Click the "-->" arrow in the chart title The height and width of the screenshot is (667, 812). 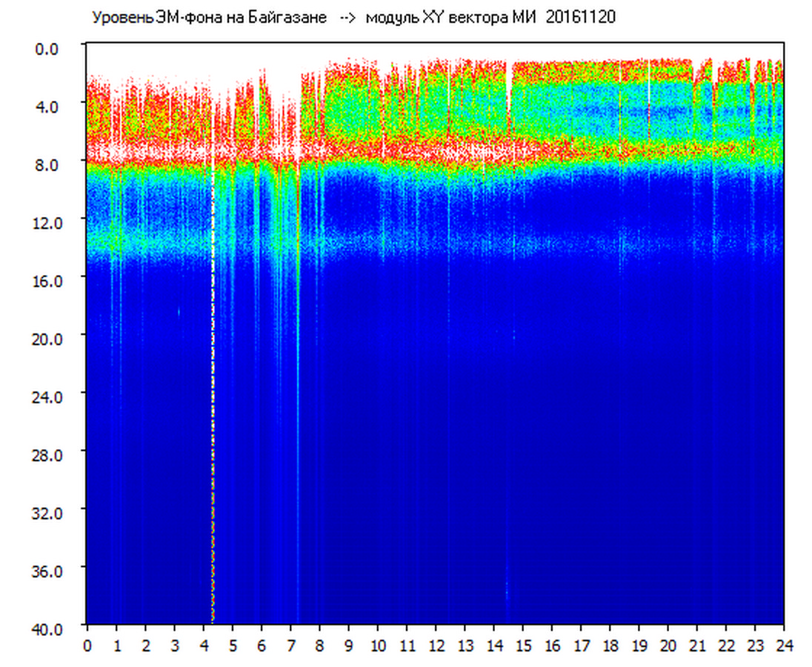347,18
